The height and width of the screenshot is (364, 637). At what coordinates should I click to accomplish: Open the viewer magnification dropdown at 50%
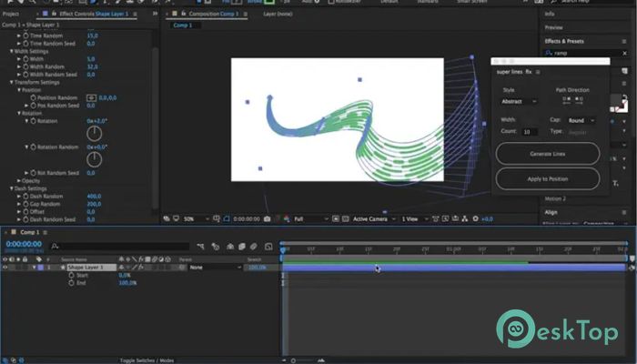tap(197, 219)
